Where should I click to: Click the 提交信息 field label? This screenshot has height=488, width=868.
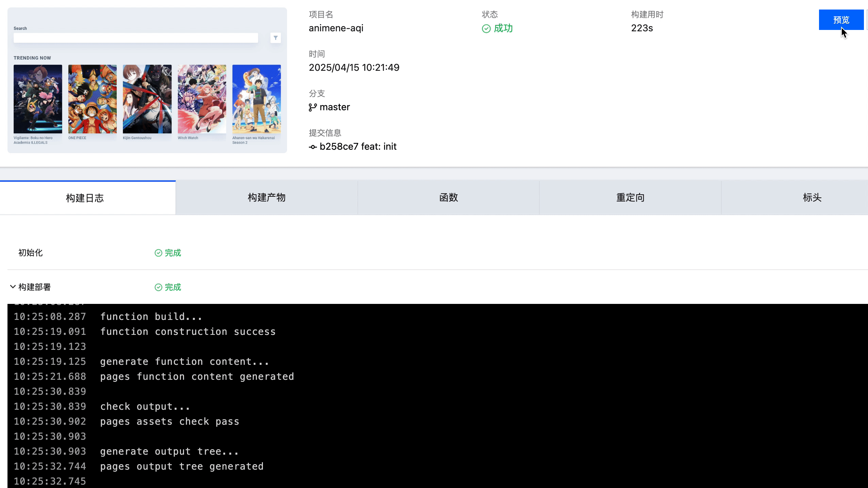(325, 133)
